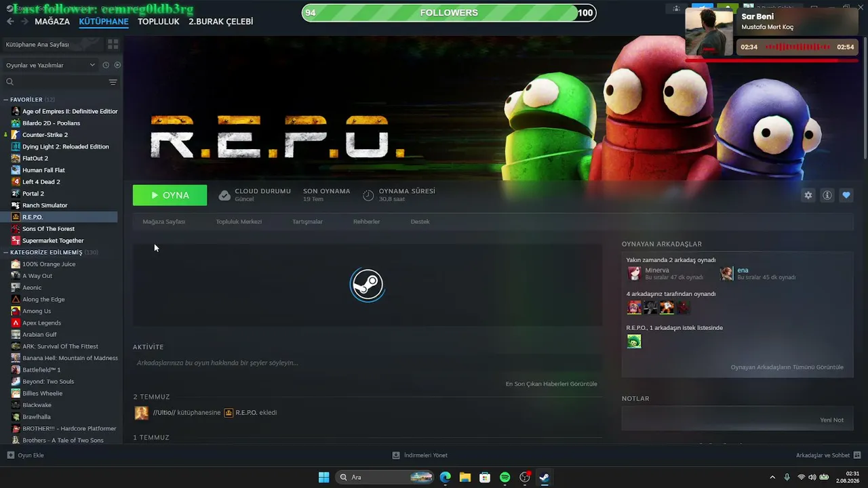868x488 pixels.
Task: Show recently played clock filter
Action: pyautogui.click(x=106, y=65)
